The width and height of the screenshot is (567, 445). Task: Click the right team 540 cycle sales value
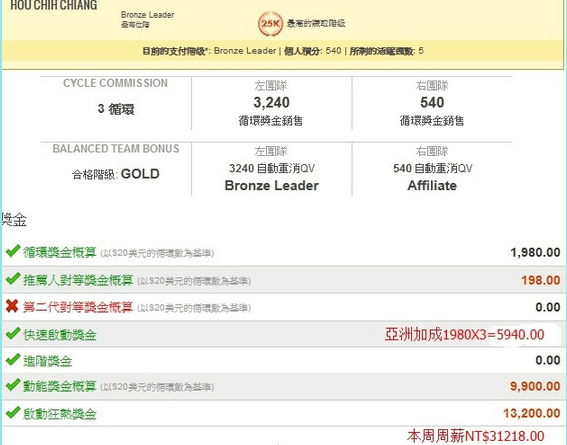pyautogui.click(x=432, y=103)
